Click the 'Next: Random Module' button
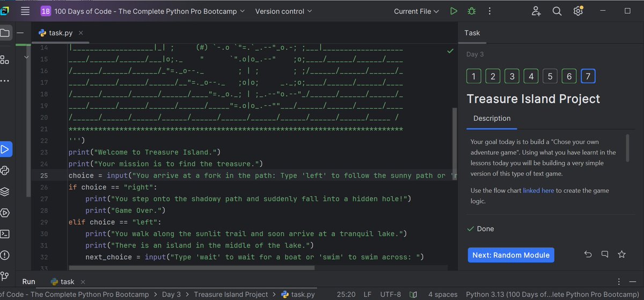Viewport: 644px width, 300px height. click(510, 255)
